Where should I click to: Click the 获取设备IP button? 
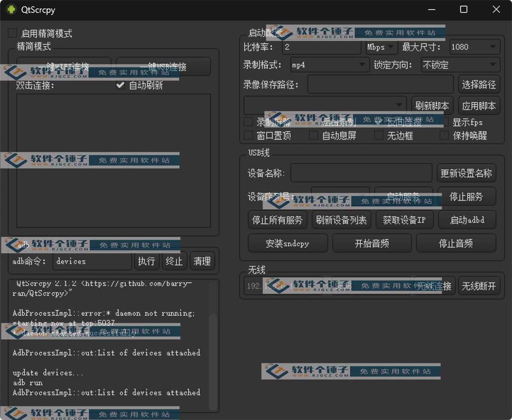[404, 220]
